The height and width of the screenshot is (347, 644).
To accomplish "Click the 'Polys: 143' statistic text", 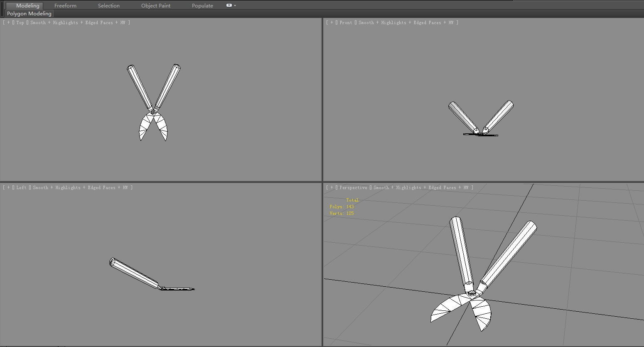I will pos(342,207).
